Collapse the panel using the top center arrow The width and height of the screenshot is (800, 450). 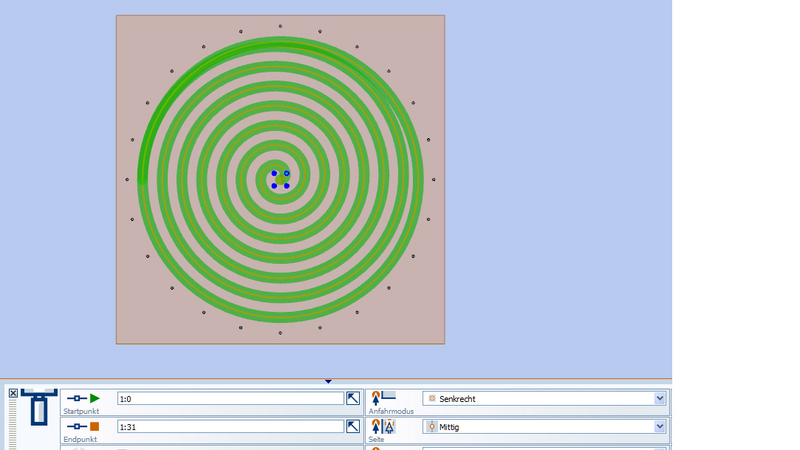(328, 381)
